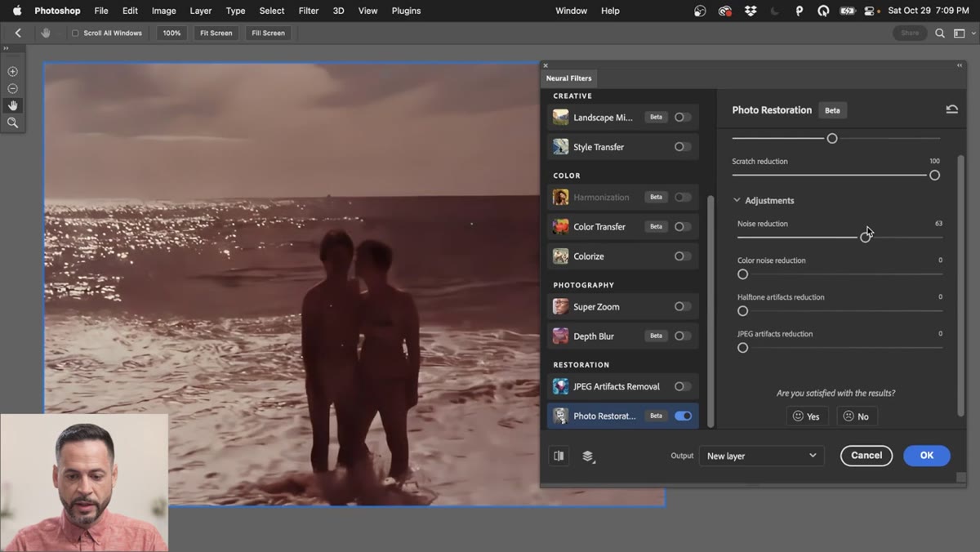Enable the JPEG Artifacts Removal toggle
Image resolution: width=980 pixels, height=552 pixels.
tap(683, 386)
